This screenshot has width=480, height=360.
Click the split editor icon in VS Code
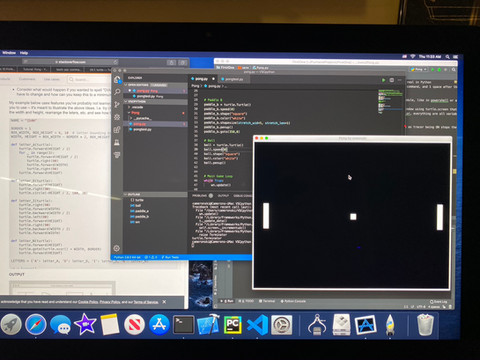[x=392, y=80]
